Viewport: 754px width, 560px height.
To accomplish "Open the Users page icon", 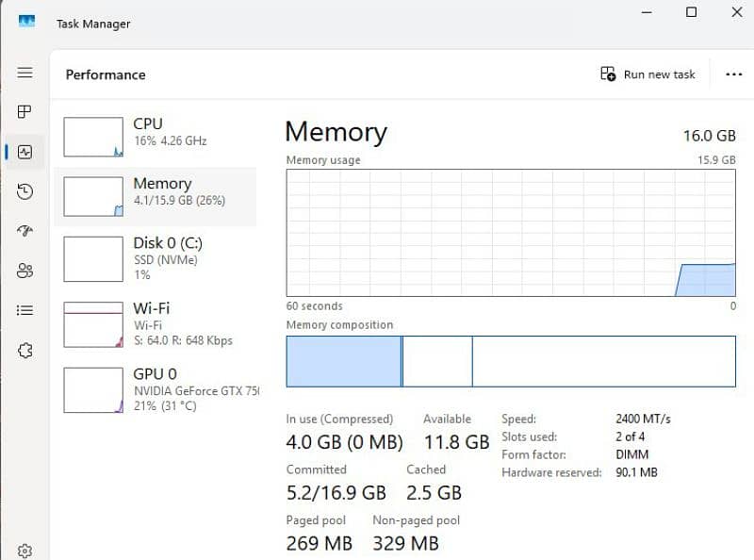I will 25,271.
